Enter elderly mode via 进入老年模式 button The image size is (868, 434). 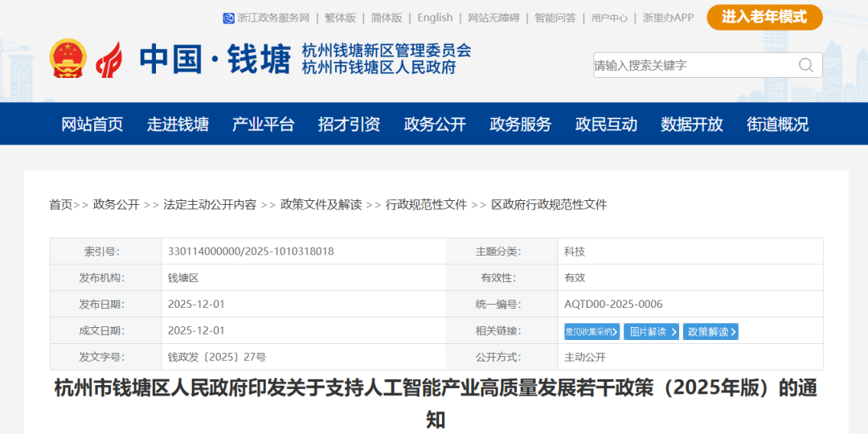click(764, 17)
